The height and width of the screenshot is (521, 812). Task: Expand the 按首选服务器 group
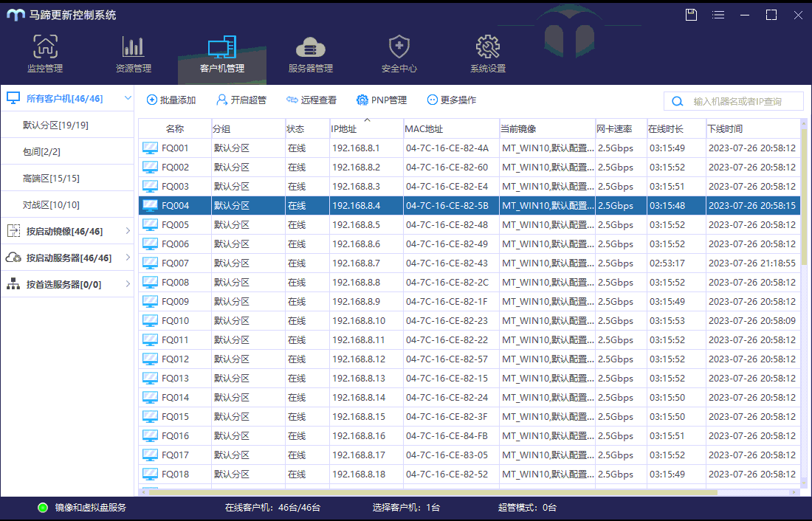click(x=128, y=284)
